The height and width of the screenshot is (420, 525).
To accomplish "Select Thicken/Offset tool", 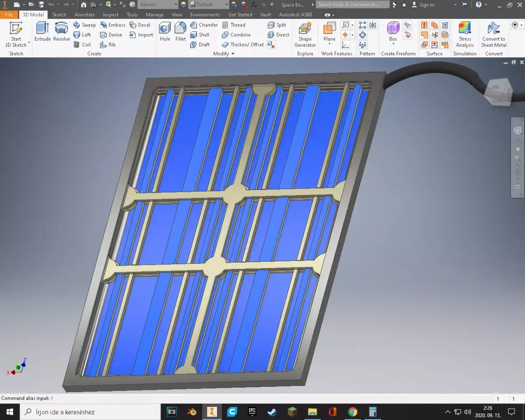I will [243, 44].
